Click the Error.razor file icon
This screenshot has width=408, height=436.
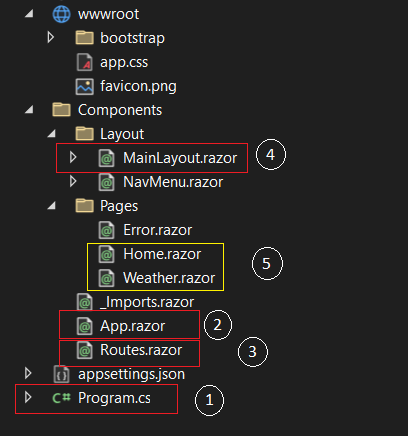pyautogui.click(x=107, y=230)
